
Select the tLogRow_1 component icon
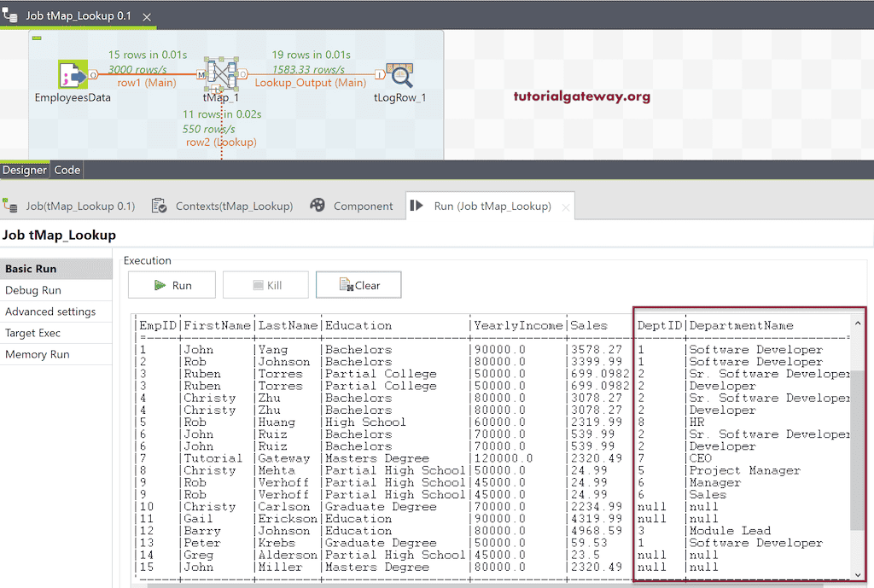pyautogui.click(x=398, y=75)
